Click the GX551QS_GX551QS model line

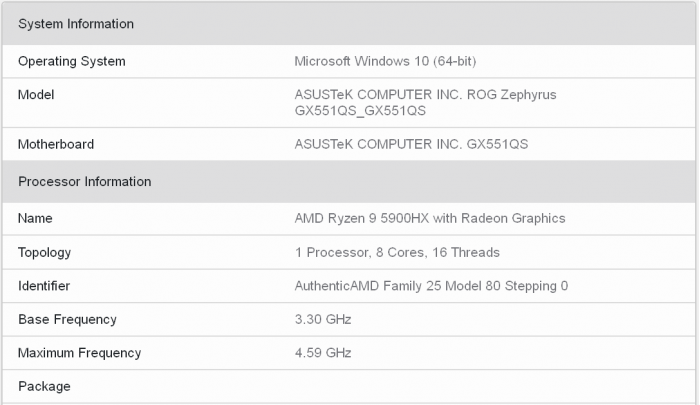pos(360,111)
